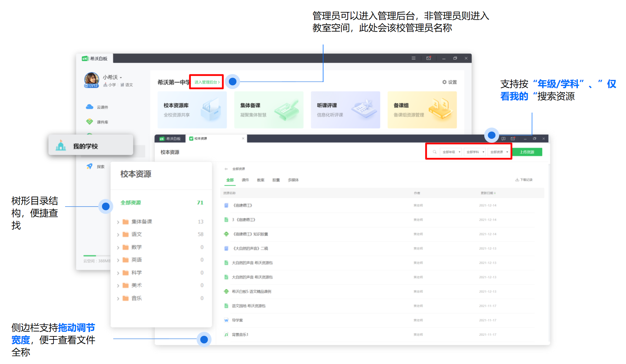Select the 多媒体 filter tab
The width and height of the screenshot is (626, 364).
point(293,180)
